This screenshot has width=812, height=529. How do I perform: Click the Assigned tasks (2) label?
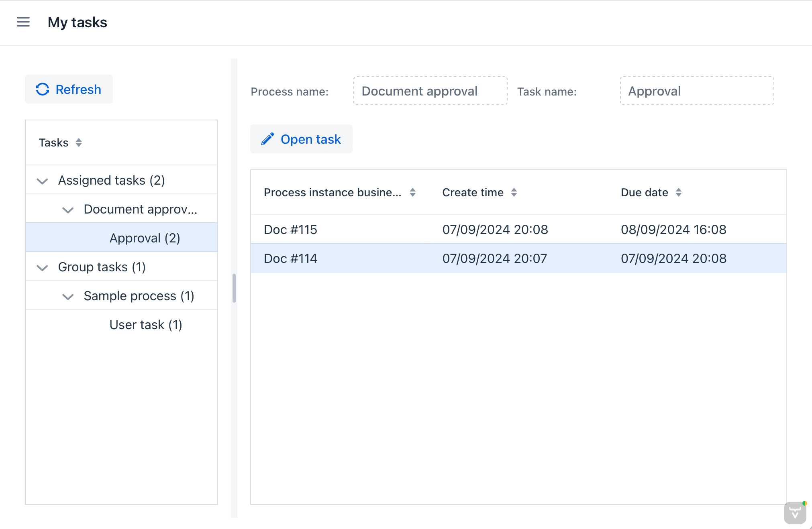[x=111, y=180]
